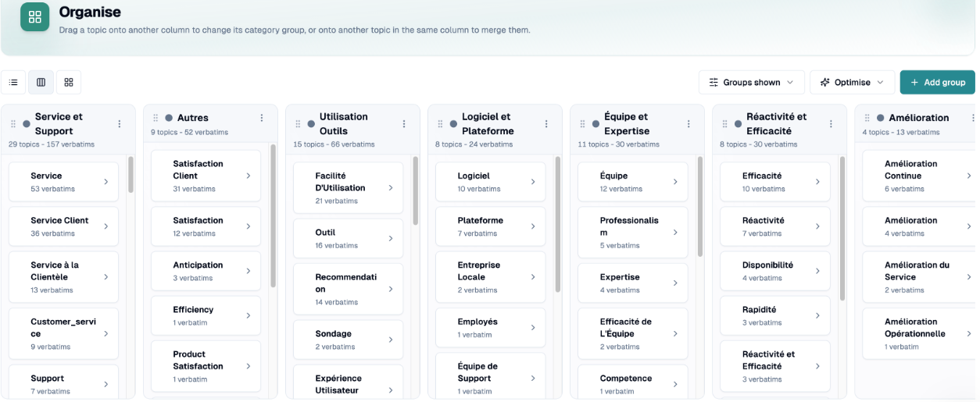Open Utilisation Outils column options menu
This screenshot has width=980, height=402.
(404, 124)
